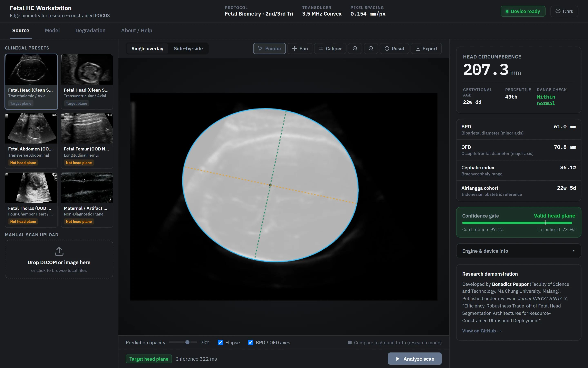Uncheck the BPD / OFD axes checkbox

pyautogui.click(x=250, y=342)
